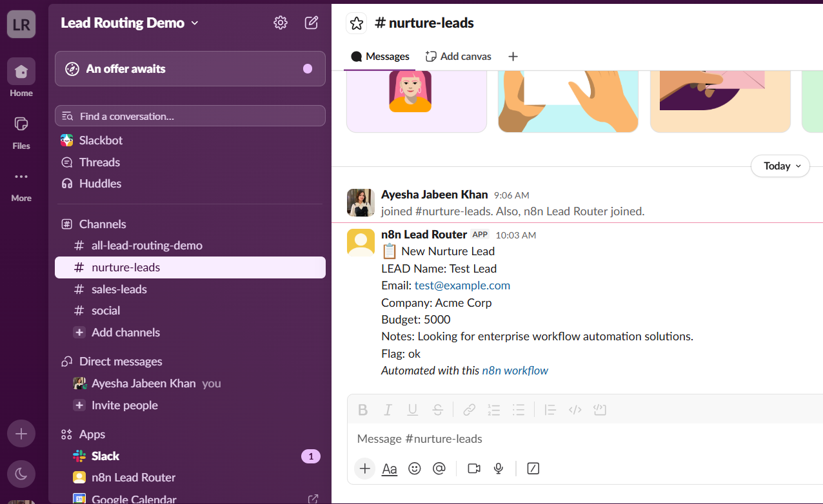Toggle strikethrough formatting
Viewport: 823px width, 504px height.
click(x=437, y=410)
